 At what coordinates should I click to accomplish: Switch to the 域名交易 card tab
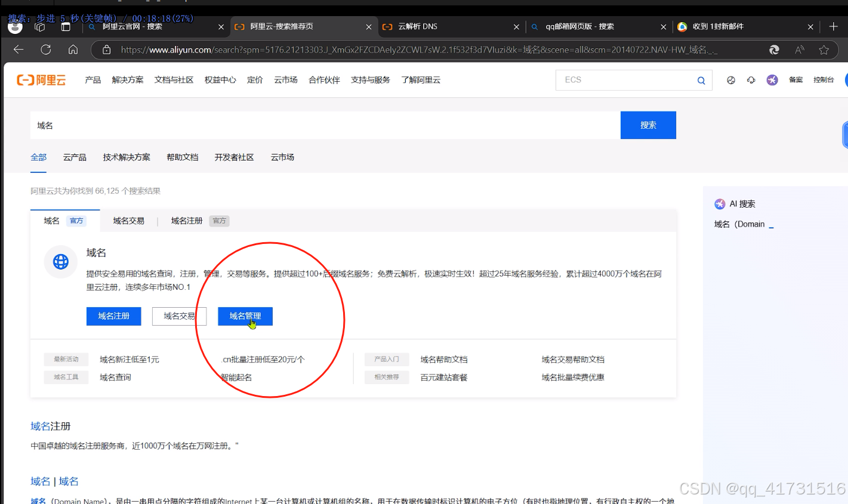click(x=129, y=221)
